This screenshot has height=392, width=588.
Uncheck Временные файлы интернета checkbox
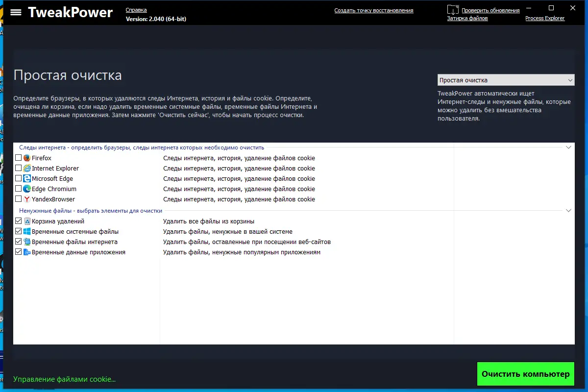(x=19, y=242)
